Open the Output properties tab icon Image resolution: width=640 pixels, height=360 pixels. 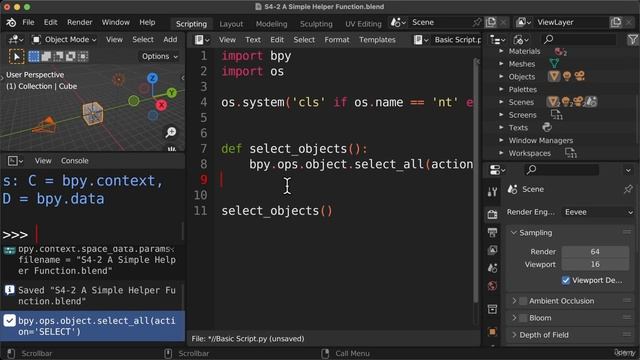click(x=492, y=232)
